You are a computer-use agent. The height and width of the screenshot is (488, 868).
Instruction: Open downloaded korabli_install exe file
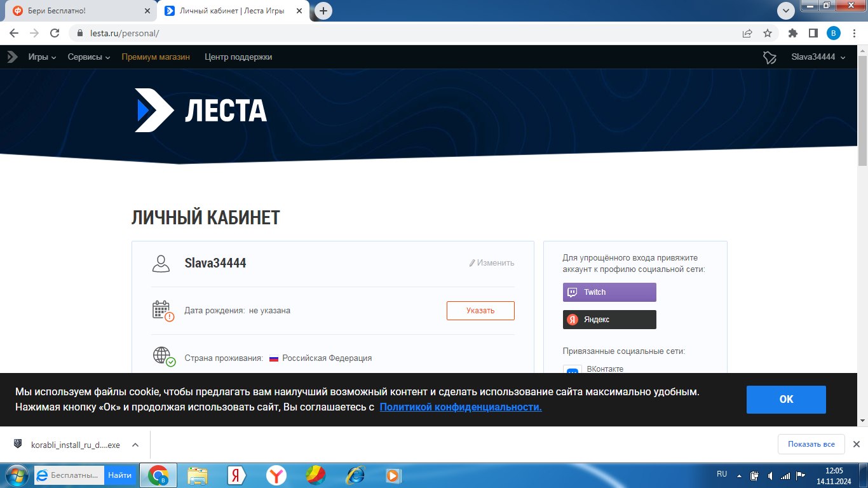click(x=67, y=445)
